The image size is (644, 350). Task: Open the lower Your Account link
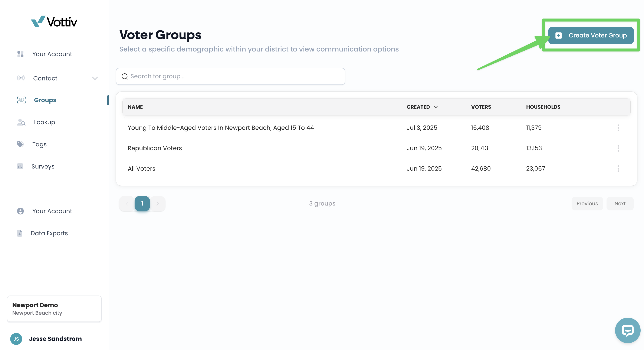(x=52, y=211)
